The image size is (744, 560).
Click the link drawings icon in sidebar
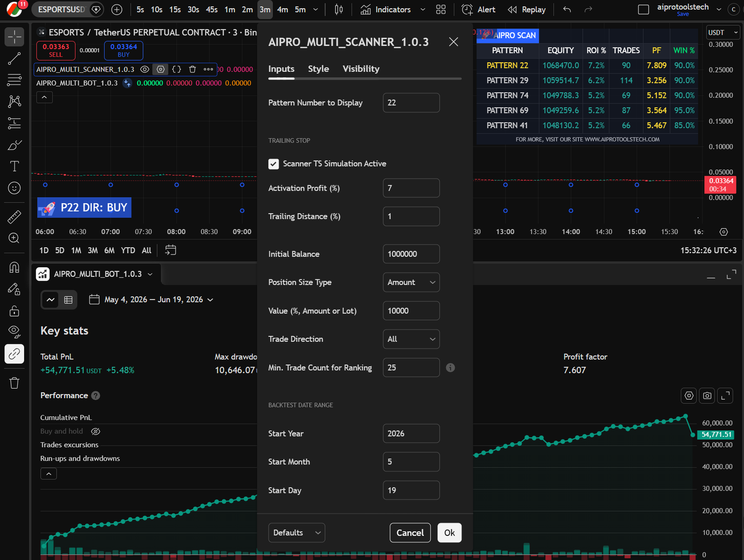(x=14, y=354)
